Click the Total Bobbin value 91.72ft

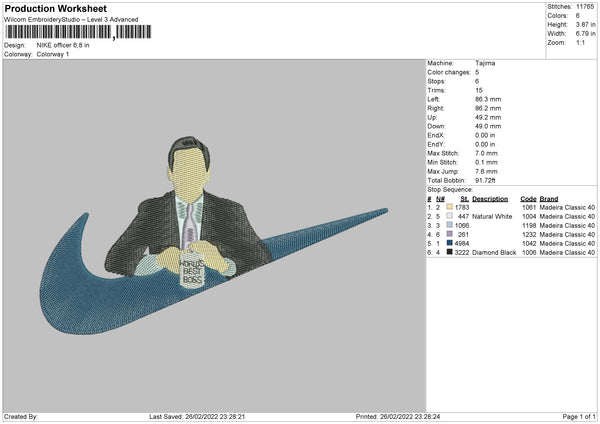click(x=485, y=181)
